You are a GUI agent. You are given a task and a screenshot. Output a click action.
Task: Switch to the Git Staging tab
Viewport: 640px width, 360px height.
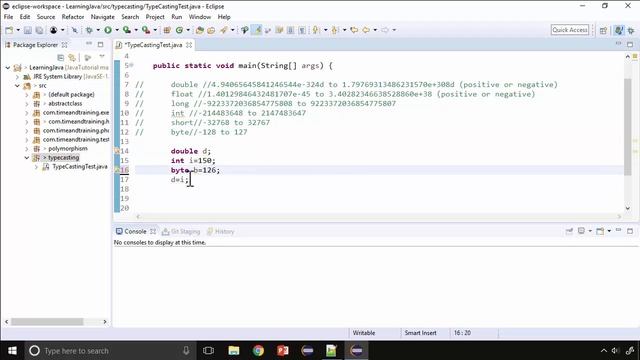point(181,231)
